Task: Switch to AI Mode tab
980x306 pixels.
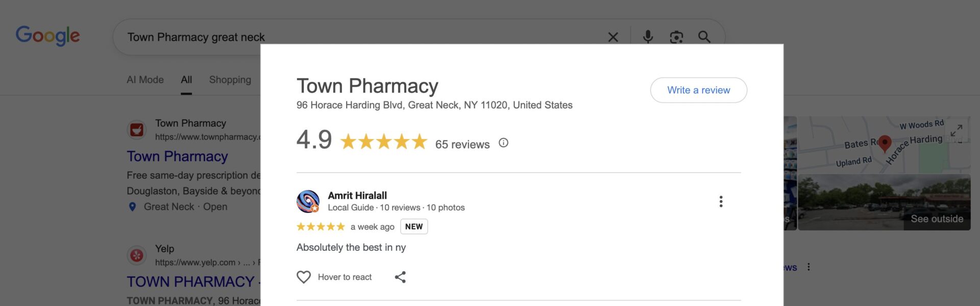Action: coord(145,80)
